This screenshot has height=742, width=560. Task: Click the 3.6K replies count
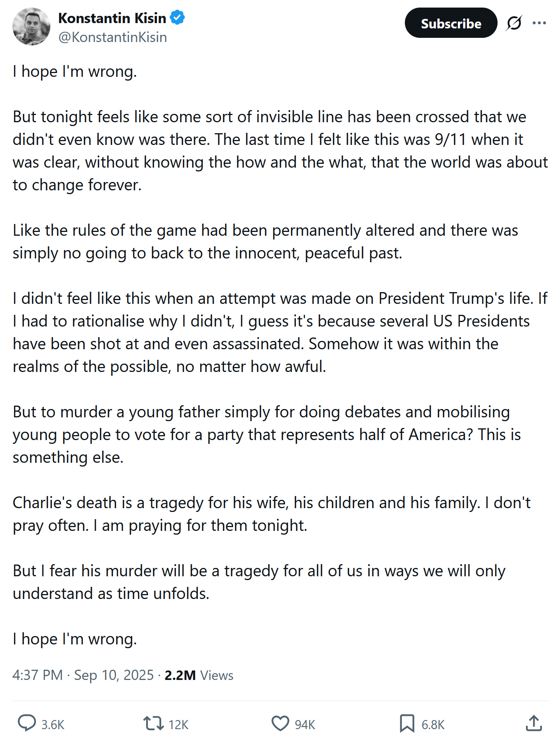coord(53,725)
